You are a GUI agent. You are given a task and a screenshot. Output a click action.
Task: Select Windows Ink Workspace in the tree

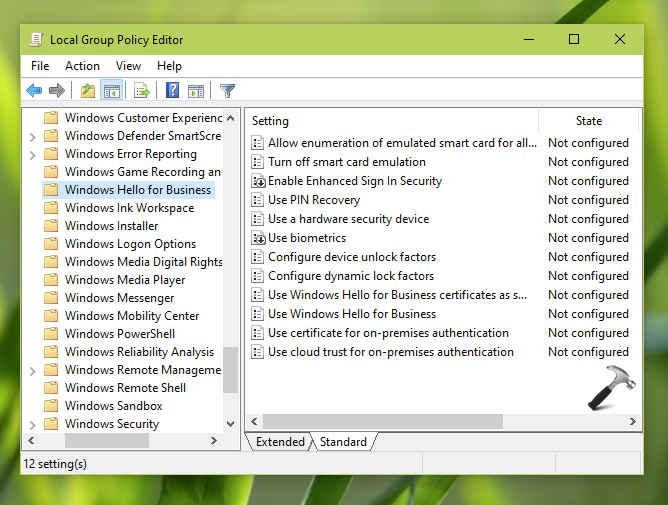(x=129, y=208)
